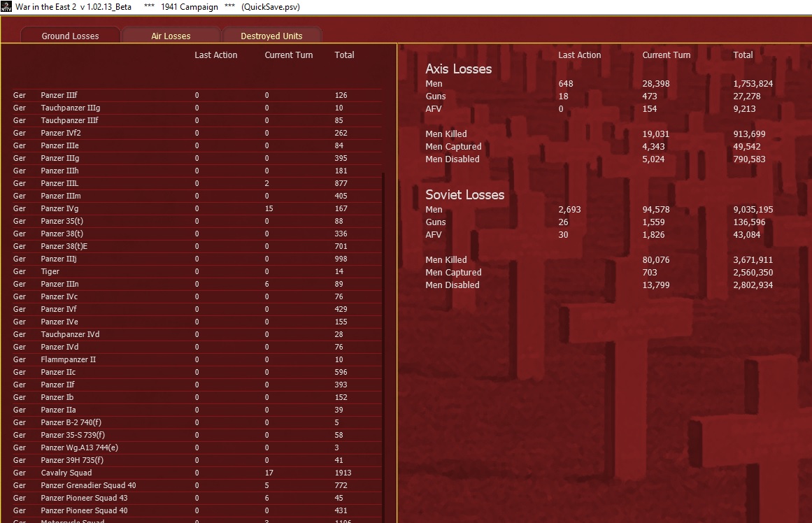
Task: Click Soviet Men Killed total 3,671,911
Action: (x=753, y=260)
